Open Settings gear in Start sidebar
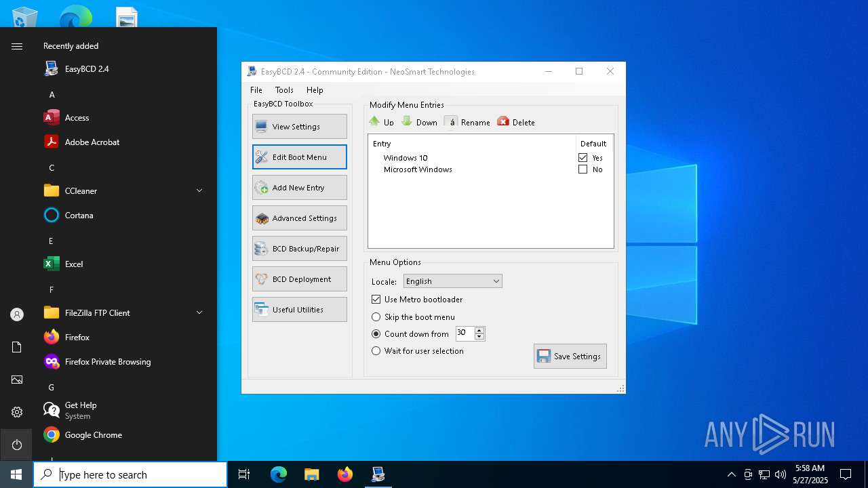 (17, 412)
